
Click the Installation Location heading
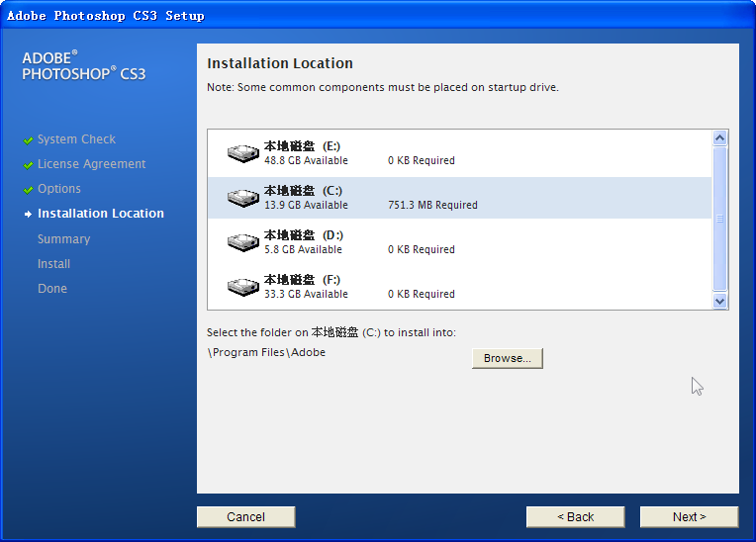click(280, 63)
